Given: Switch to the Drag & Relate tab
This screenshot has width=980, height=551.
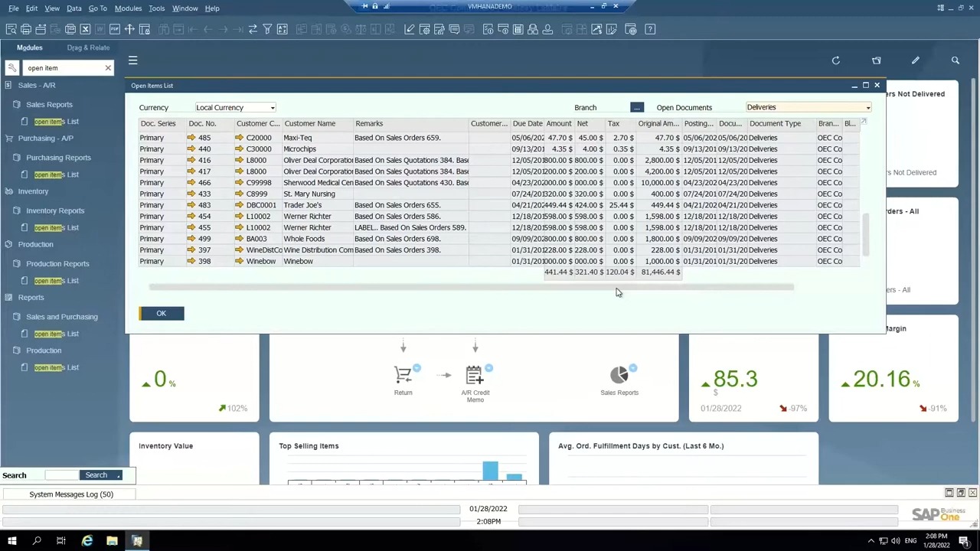Looking at the screenshot, I should (88, 47).
